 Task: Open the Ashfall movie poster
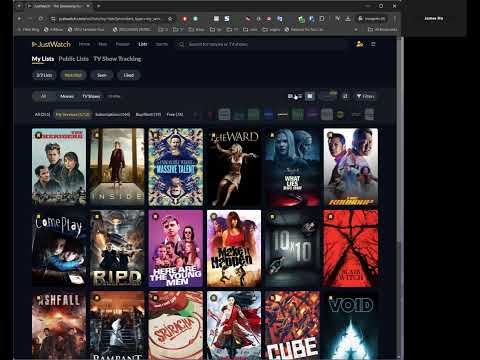[x=59, y=325]
